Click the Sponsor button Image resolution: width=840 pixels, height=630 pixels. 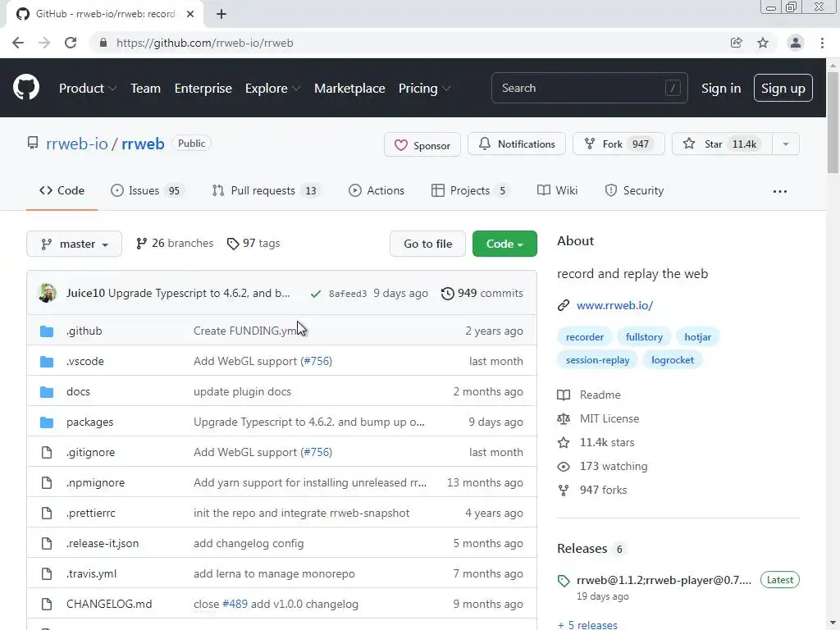pyautogui.click(x=422, y=144)
